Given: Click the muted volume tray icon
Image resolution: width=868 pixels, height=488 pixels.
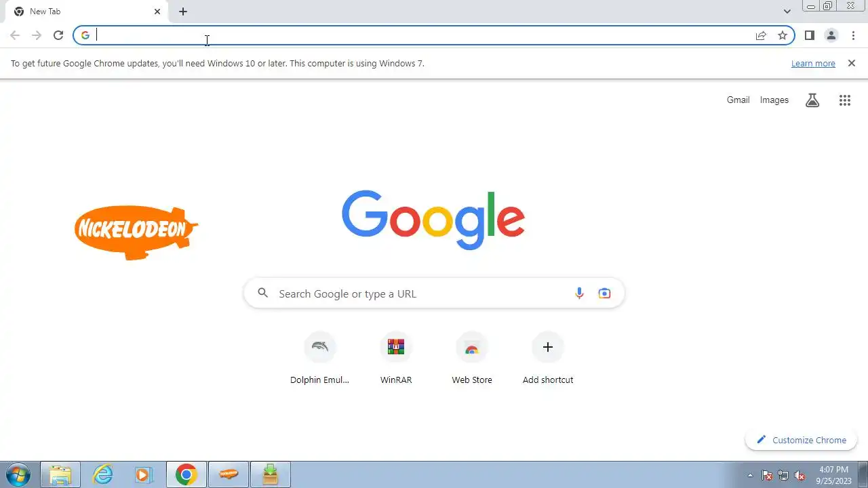Looking at the screenshot, I should [x=800, y=475].
